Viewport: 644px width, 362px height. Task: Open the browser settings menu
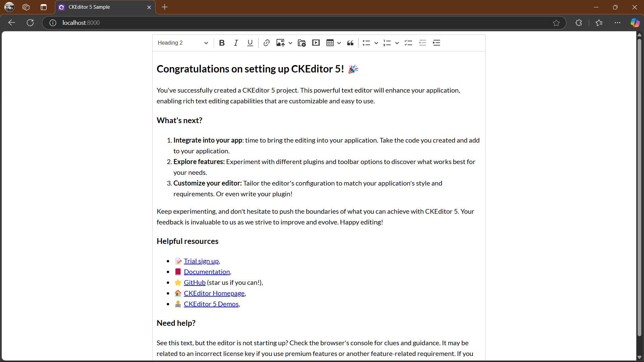[617, 22]
